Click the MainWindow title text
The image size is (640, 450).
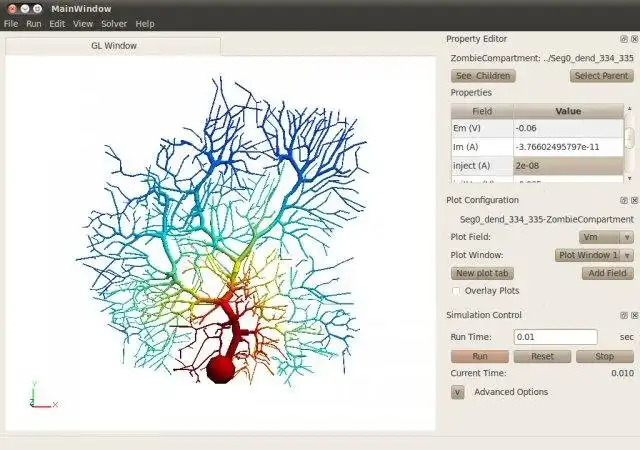click(x=81, y=9)
